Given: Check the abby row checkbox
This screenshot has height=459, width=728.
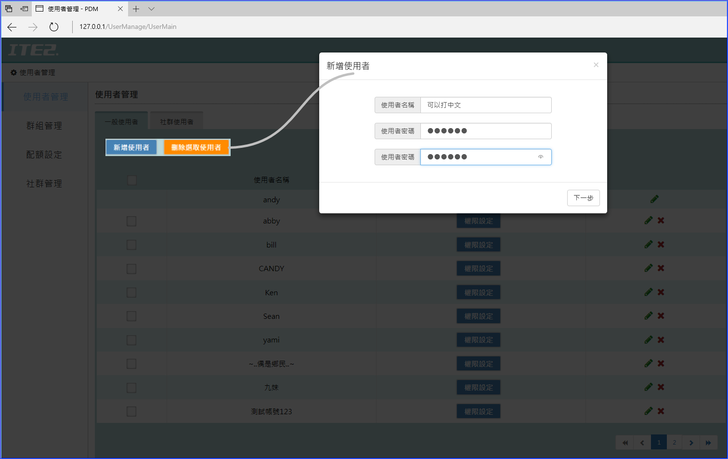Looking at the screenshot, I should click(x=131, y=221).
